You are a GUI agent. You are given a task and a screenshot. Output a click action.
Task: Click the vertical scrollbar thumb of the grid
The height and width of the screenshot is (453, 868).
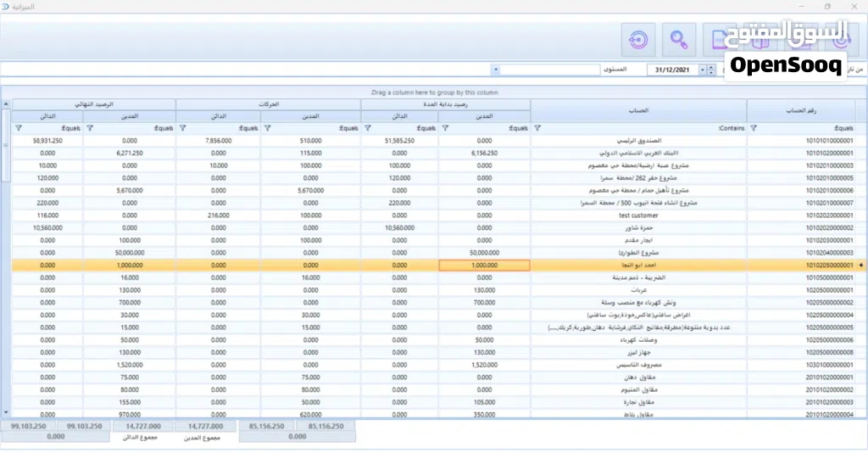pyautogui.click(x=6, y=145)
